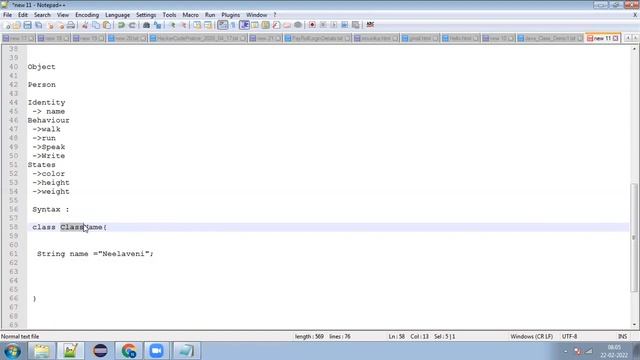Click the ABC spell check toolbar icon
The height and width of the screenshot is (360, 640).
[370, 25]
